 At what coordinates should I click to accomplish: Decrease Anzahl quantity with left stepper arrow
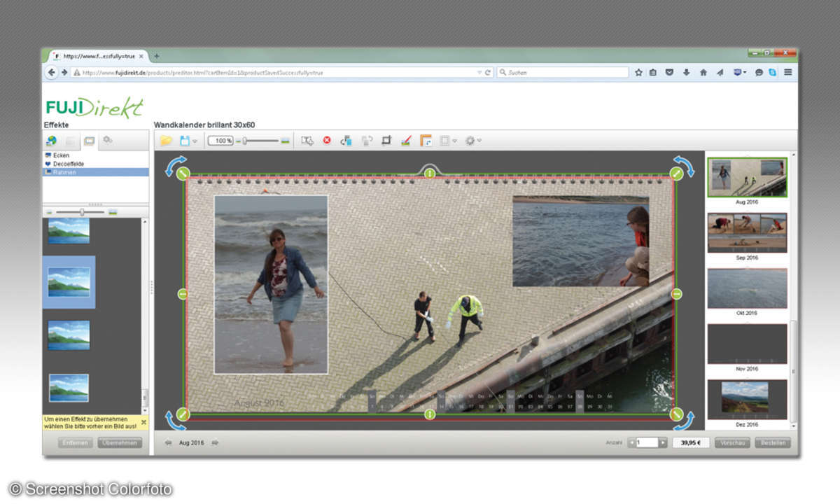631,442
